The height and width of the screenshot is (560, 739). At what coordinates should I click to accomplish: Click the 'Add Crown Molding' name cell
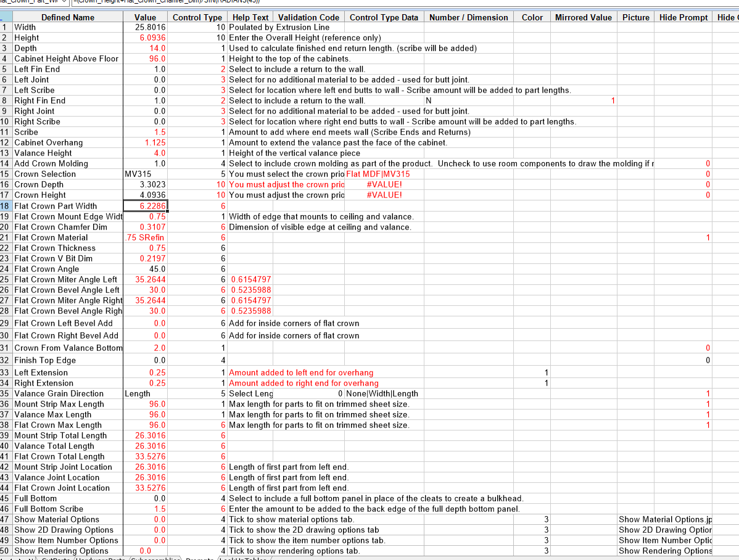pos(67,163)
